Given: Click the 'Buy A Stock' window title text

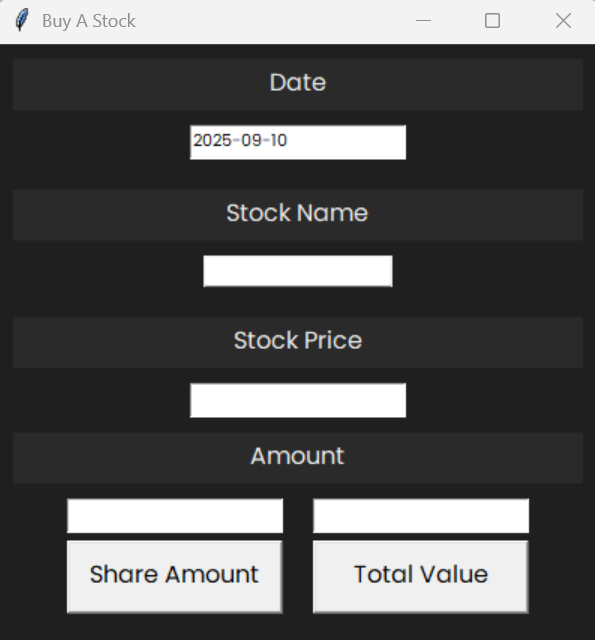Looking at the screenshot, I should tap(89, 21).
